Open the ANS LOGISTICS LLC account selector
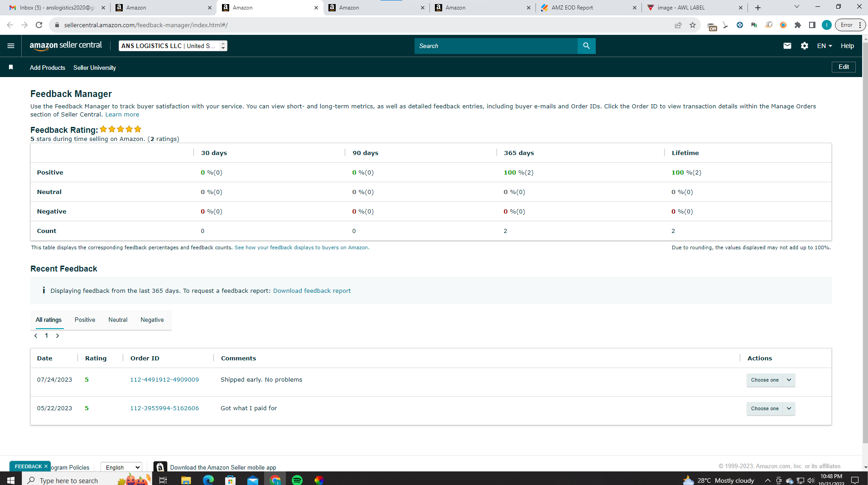Viewport: 868px width, 485px height. (173, 46)
